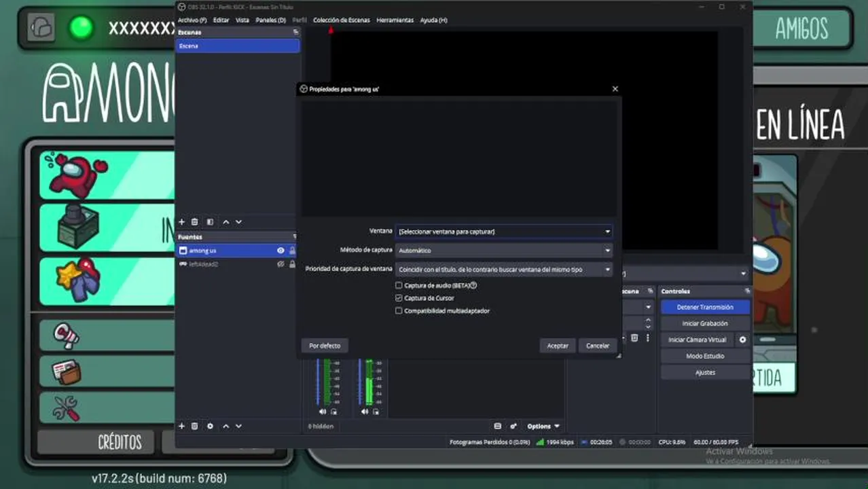Show the left4dead2 source with eye icon
868x489 pixels.
tap(281, 264)
